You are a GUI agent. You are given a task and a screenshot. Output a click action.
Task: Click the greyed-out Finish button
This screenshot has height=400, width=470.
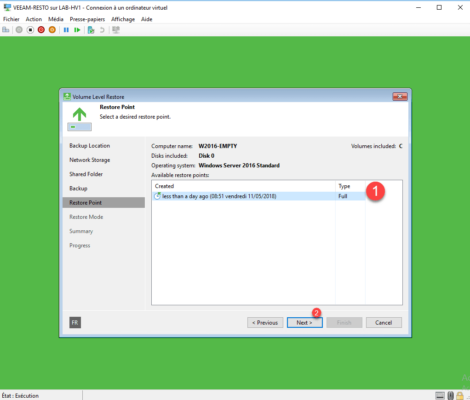coord(344,323)
